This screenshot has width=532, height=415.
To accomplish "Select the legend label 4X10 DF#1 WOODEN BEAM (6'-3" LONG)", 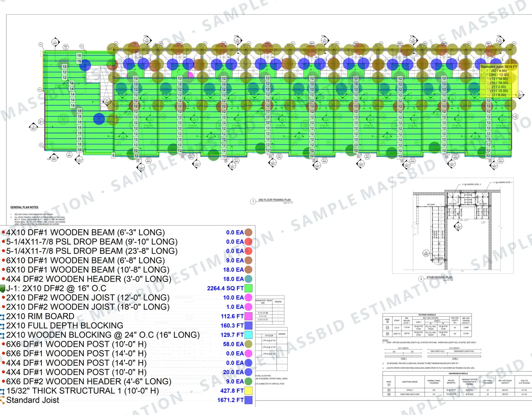I will (85, 233).
